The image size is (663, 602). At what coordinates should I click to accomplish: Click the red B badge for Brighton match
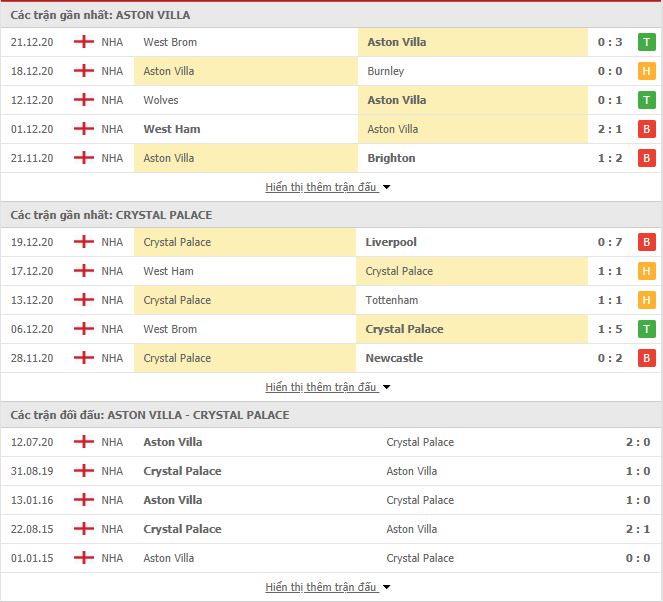647,158
